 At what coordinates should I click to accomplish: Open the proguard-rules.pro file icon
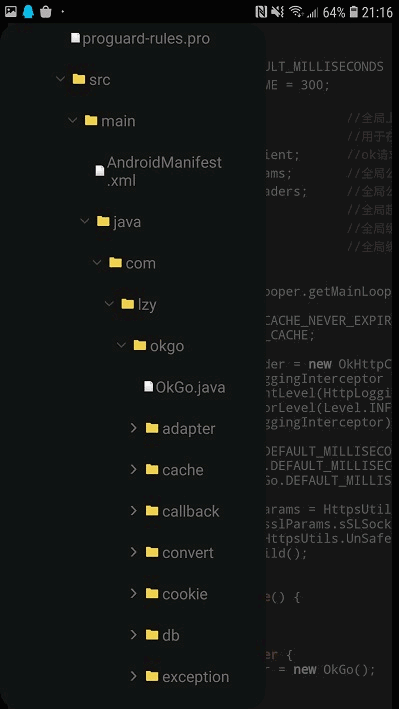point(76,38)
